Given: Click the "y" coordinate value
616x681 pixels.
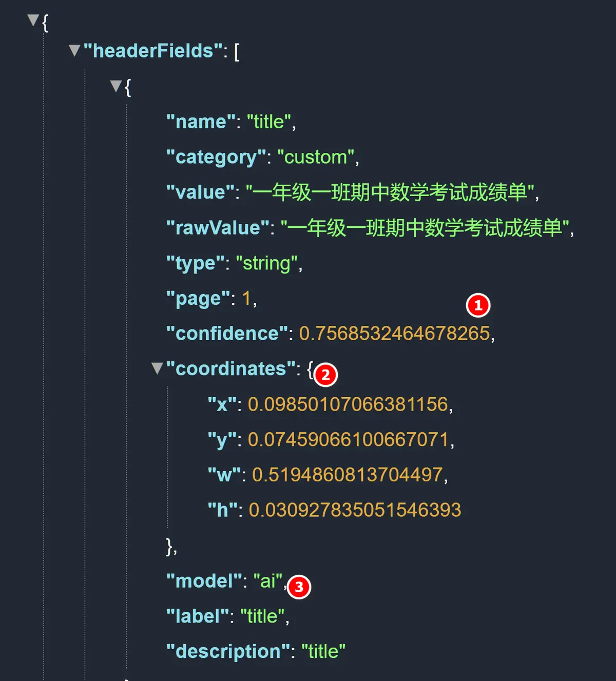Looking at the screenshot, I should click(348, 440).
